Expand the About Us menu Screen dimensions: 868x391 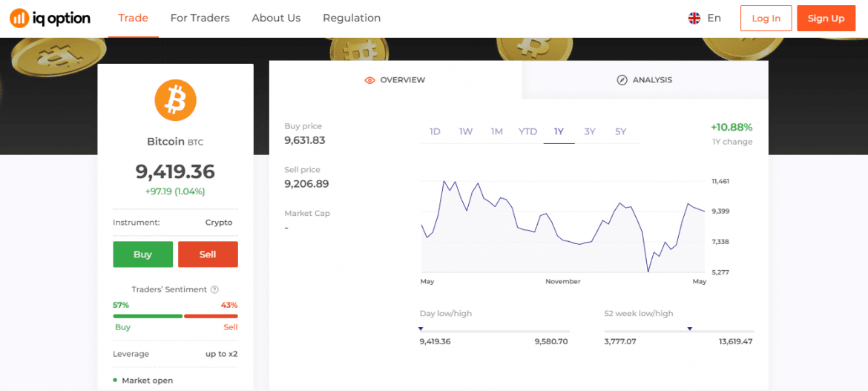coord(276,18)
